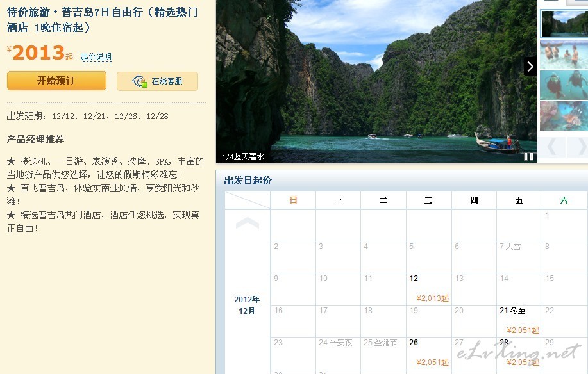This screenshot has width=588, height=374.
Task: Select departure date 12 priced ¥2,013起
Action: click(428, 289)
